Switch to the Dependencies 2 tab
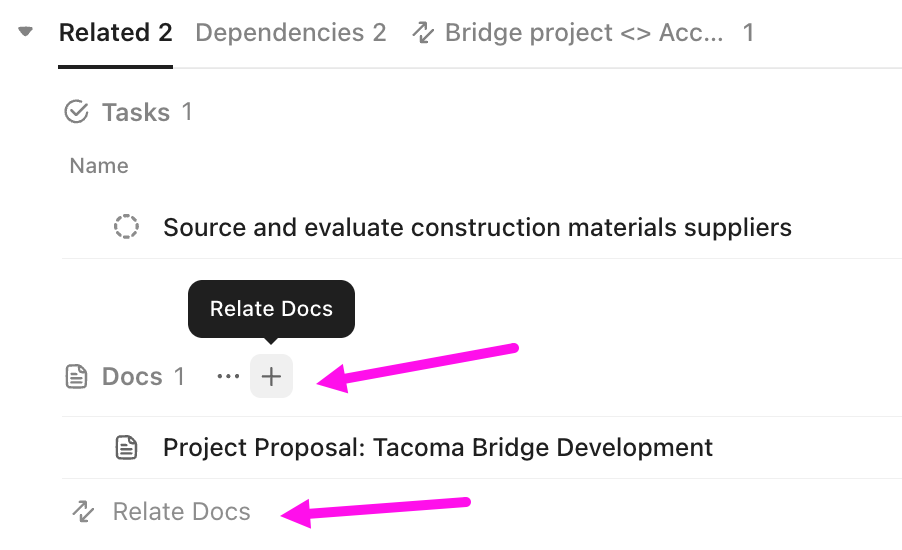 [x=290, y=33]
